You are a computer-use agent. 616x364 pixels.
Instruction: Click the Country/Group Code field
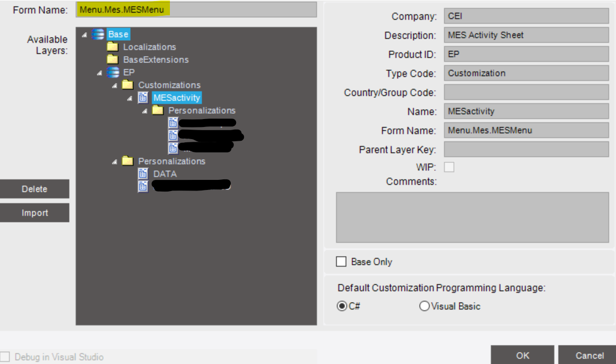527,92
